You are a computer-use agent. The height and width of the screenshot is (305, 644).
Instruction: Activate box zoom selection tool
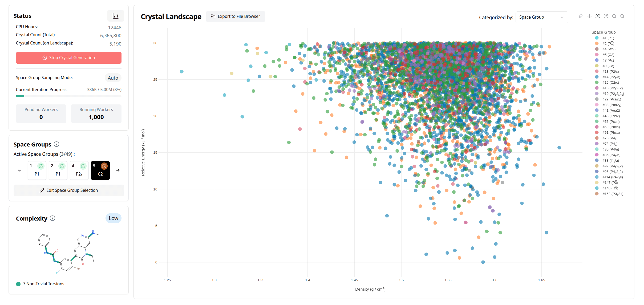coord(598,16)
